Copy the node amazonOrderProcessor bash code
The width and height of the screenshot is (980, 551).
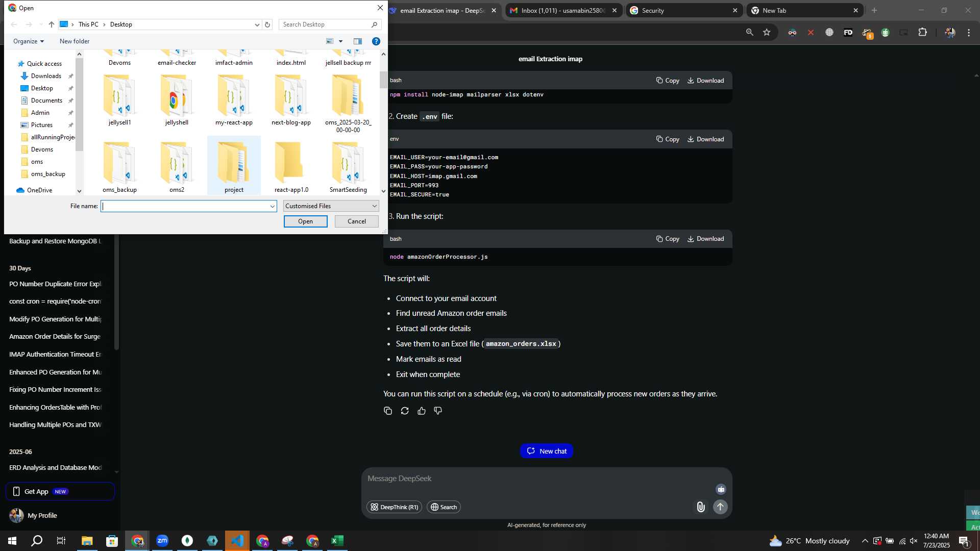(668, 239)
